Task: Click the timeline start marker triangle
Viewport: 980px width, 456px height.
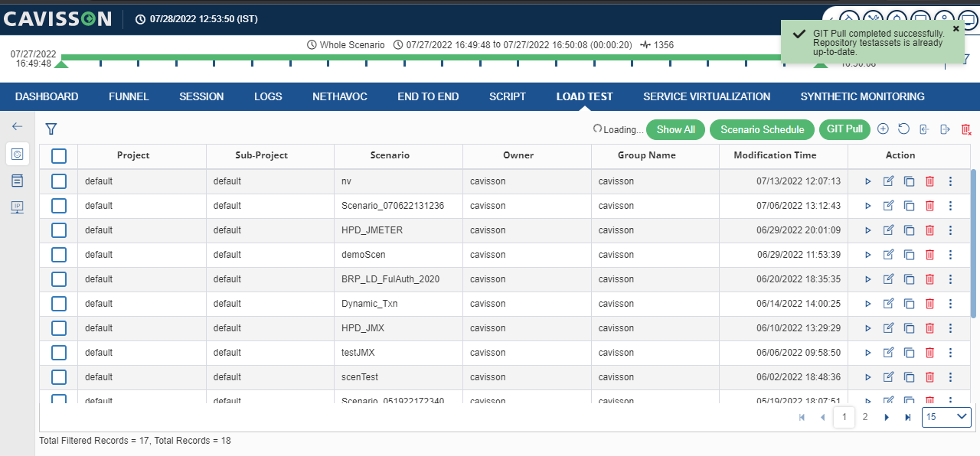Action: click(61, 64)
